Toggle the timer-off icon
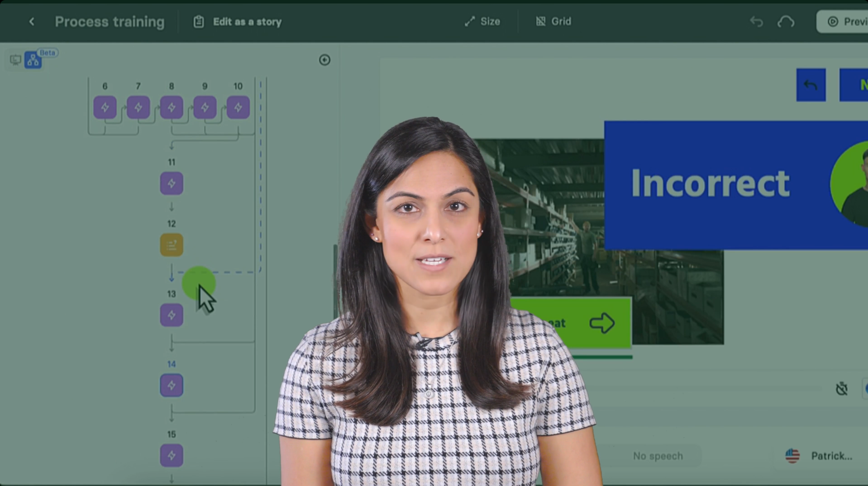This screenshot has width=868, height=486. (x=841, y=389)
